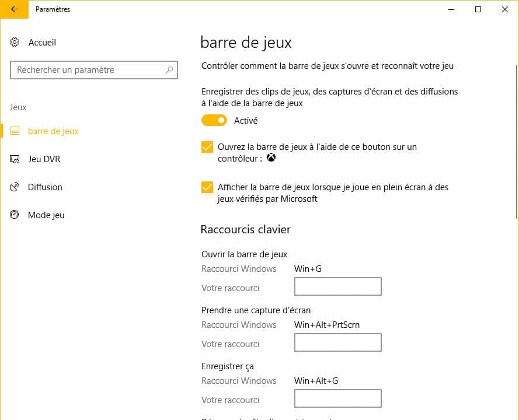Click the Win+Alt+G shortcut text
519x420 pixels.
click(316, 381)
